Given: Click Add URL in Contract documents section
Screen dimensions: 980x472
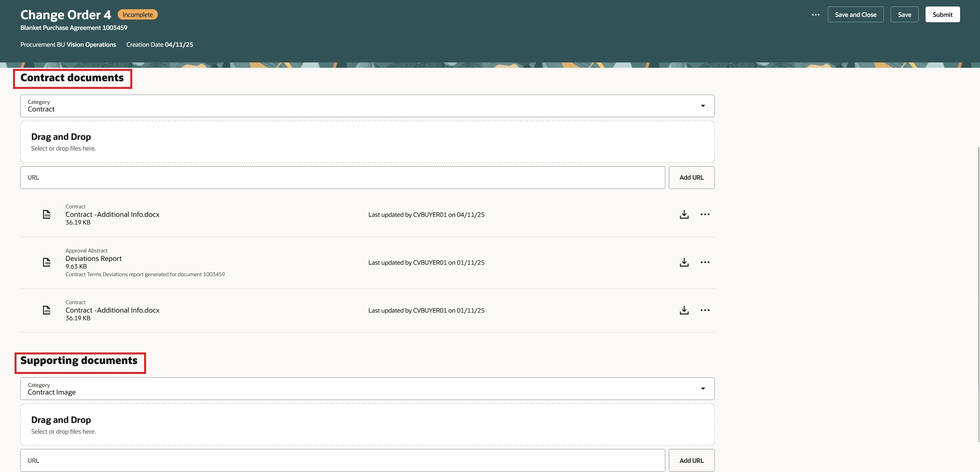Looking at the screenshot, I should [691, 177].
